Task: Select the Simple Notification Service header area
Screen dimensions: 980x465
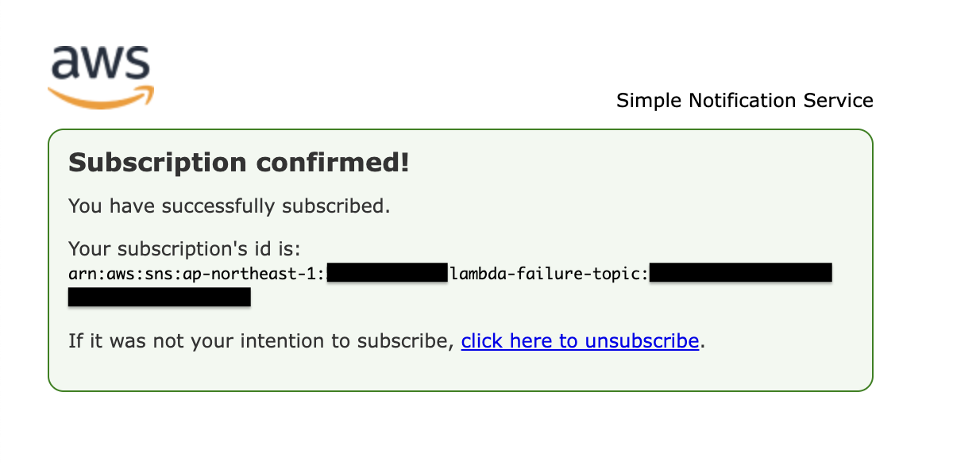Action: pyautogui.click(x=744, y=101)
